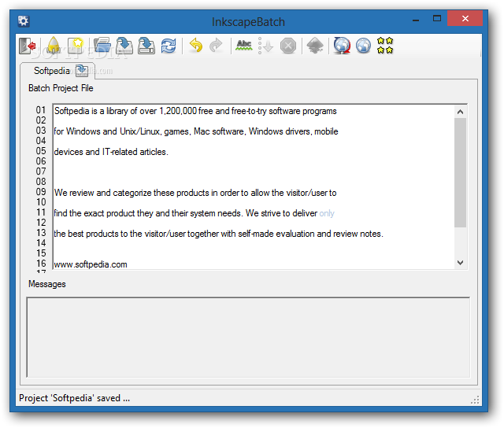Click 'www.softpedia.com' line in editor

click(x=91, y=264)
